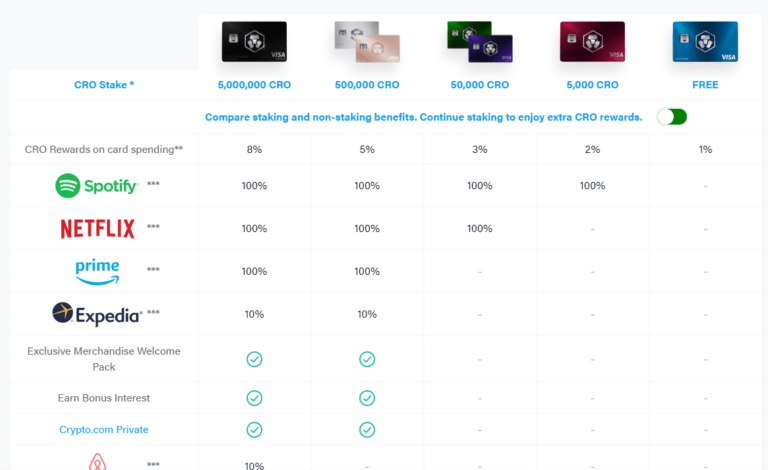Click the Expedia logo

tap(97, 314)
